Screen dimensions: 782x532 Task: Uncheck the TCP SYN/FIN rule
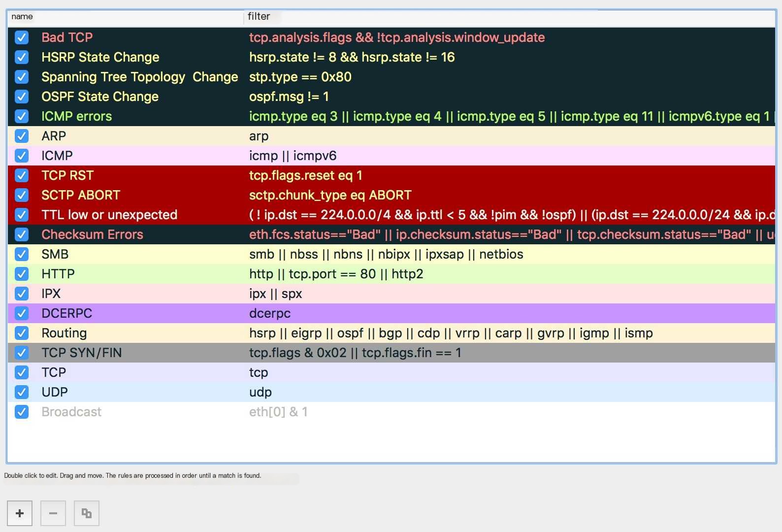click(x=22, y=353)
